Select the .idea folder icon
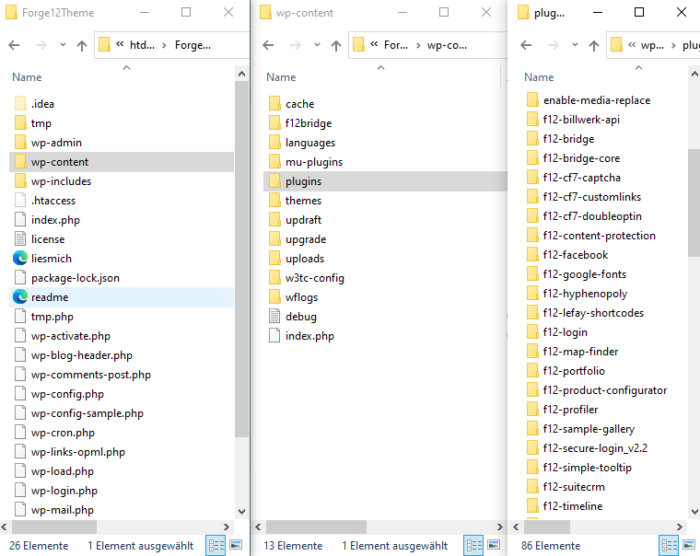Viewport: 700px width, 556px height. pyautogui.click(x=20, y=104)
